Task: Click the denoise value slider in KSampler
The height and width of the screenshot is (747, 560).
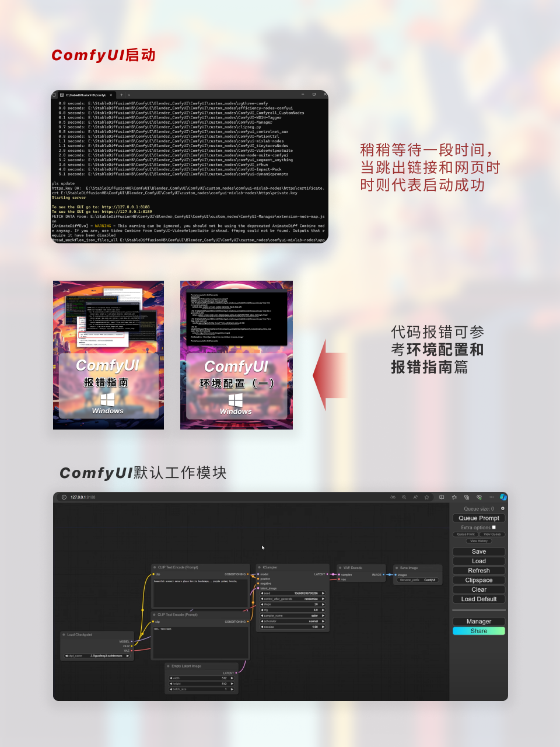Action: pos(293,627)
